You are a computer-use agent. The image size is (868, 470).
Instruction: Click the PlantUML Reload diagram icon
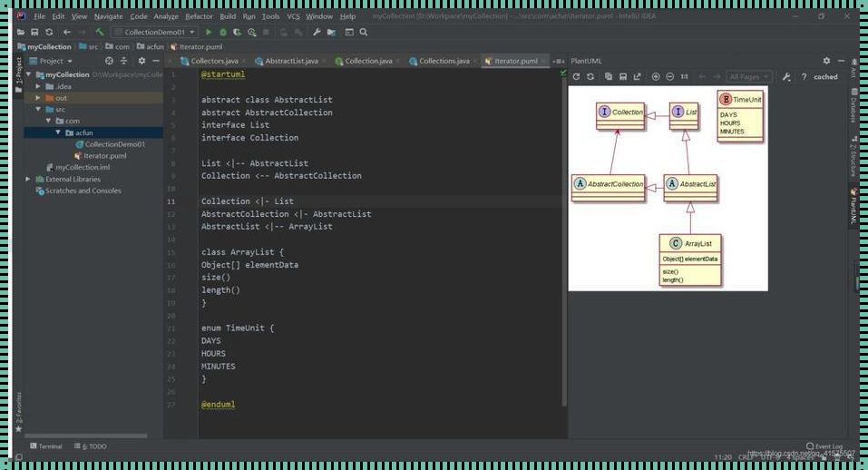coord(576,77)
